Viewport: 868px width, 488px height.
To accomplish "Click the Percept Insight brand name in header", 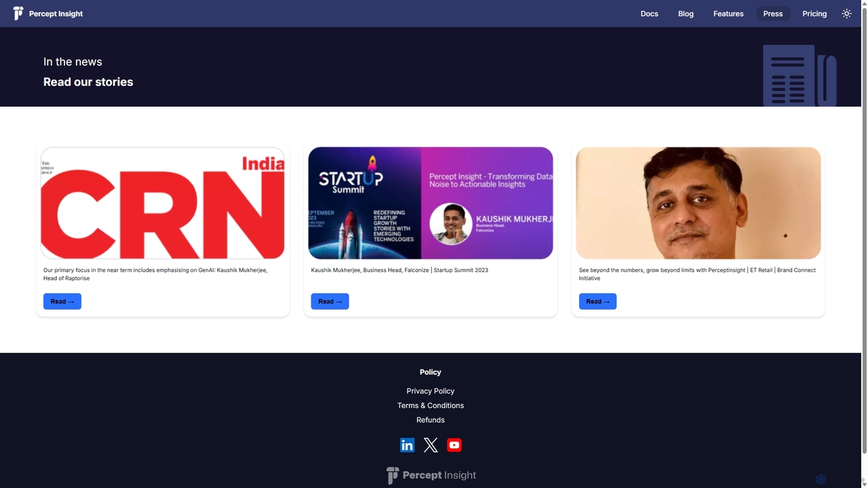I will (56, 14).
